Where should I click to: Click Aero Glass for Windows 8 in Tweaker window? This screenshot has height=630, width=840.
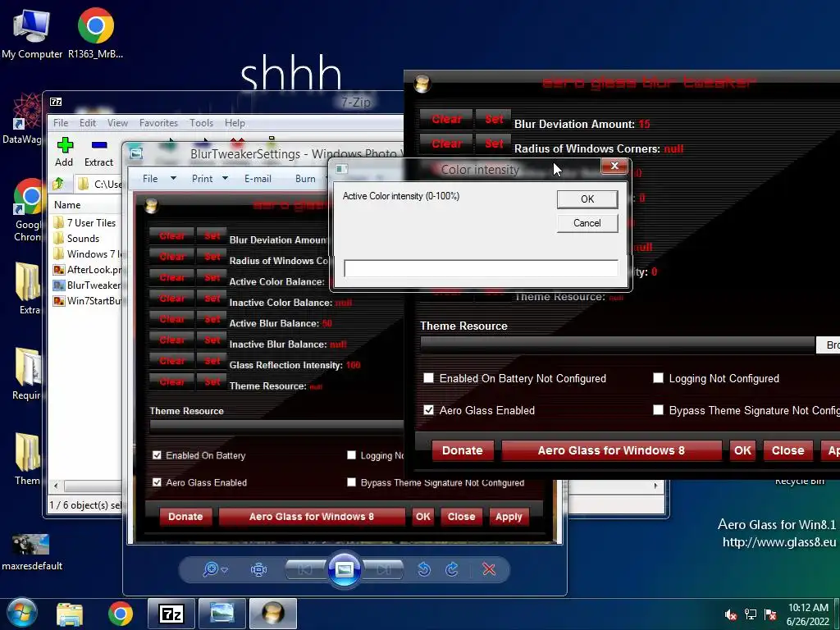611,450
